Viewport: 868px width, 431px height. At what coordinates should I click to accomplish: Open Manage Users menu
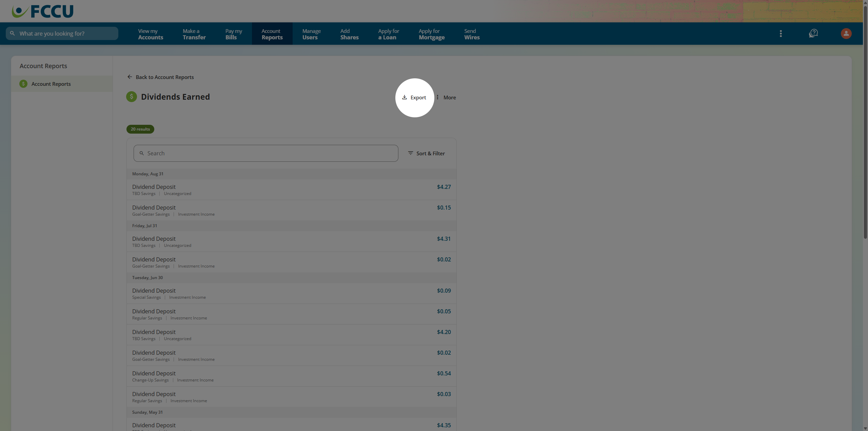(x=311, y=34)
